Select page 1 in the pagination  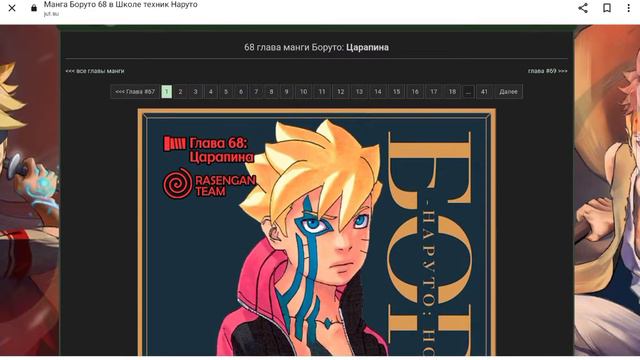[x=167, y=92]
